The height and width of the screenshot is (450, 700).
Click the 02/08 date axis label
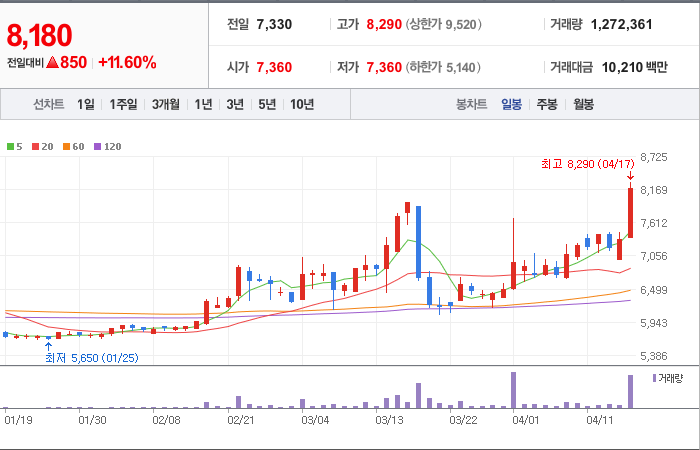point(167,420)
